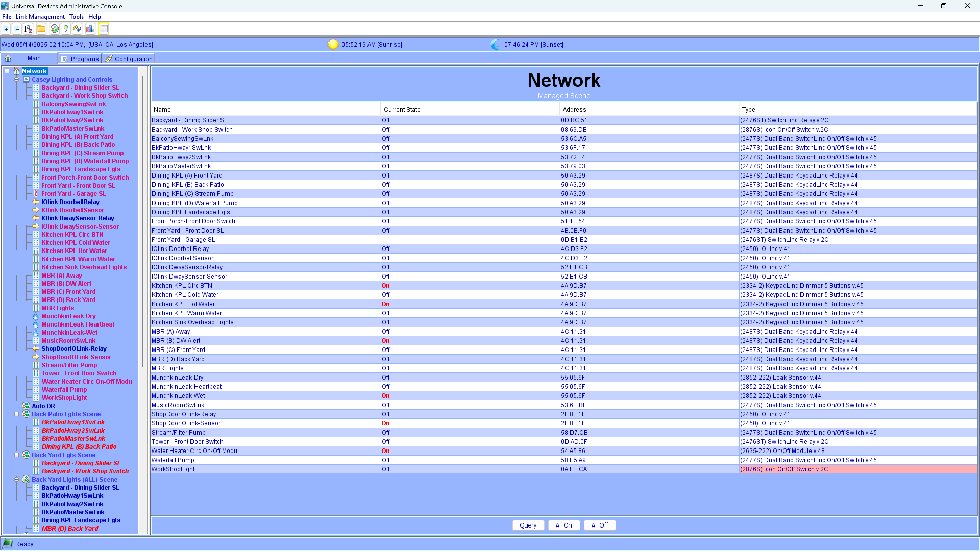Select Stream/Filter Pump in the tree

click(69, 365)
